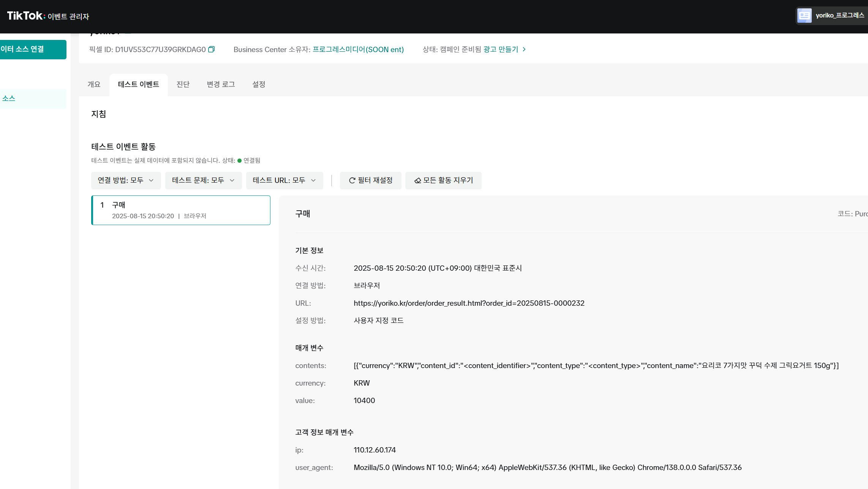Click the eraser icon on 모든 활동 지우기

pos(417,181)
